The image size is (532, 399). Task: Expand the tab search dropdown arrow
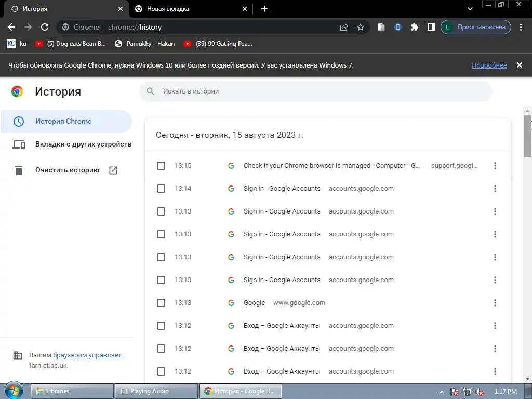point(470,9)
